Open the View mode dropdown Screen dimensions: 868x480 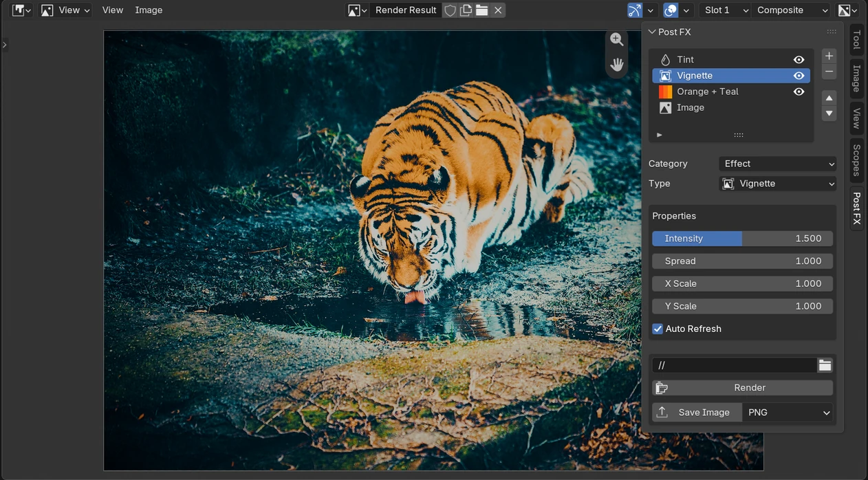66,10
